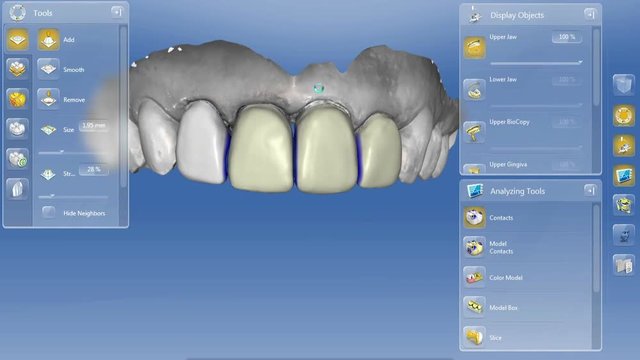
Task: Click the yellow jaw model icon on right bar
Action: 624,205
